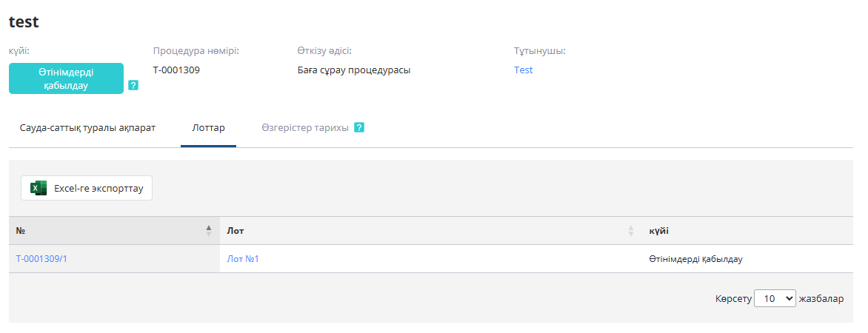
Task: Click the green Excel icon
Action: click(39, 189)
